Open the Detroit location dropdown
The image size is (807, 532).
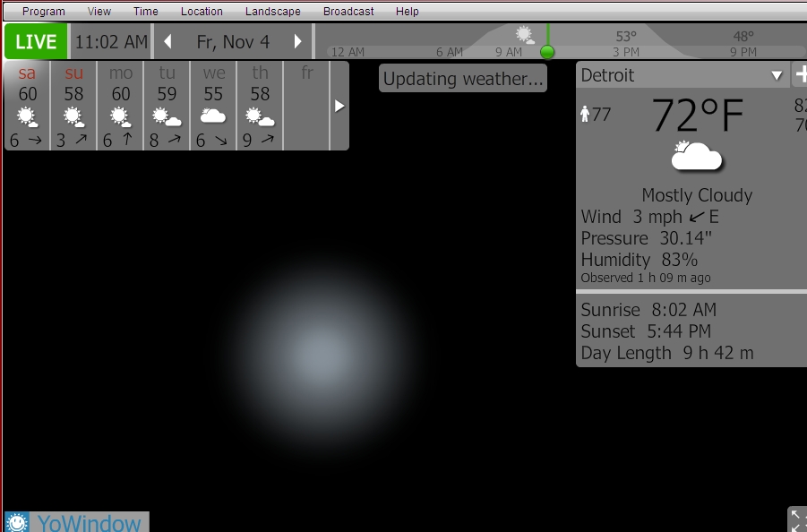[x=777, y=76]
